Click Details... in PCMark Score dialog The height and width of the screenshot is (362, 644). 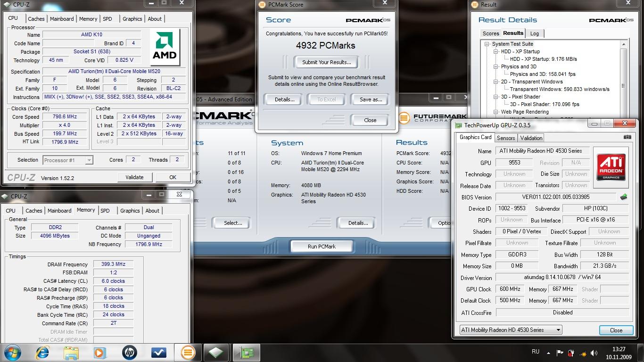pos(284,99)
